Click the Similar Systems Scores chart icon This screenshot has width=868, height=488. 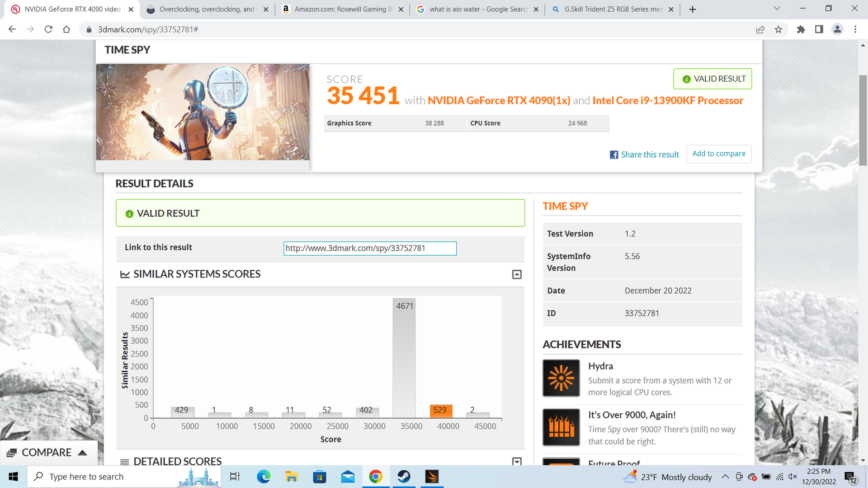point(125,274)
